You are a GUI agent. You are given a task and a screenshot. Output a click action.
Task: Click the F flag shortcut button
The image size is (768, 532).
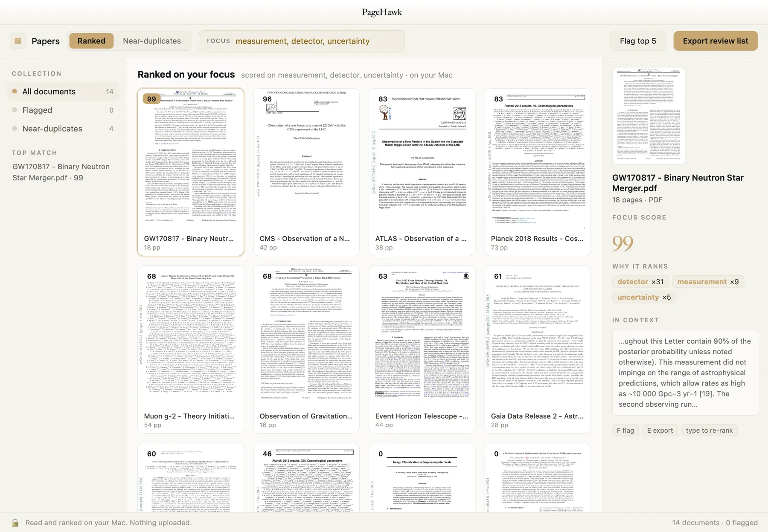pyautogui.click(x=625, y=431)
